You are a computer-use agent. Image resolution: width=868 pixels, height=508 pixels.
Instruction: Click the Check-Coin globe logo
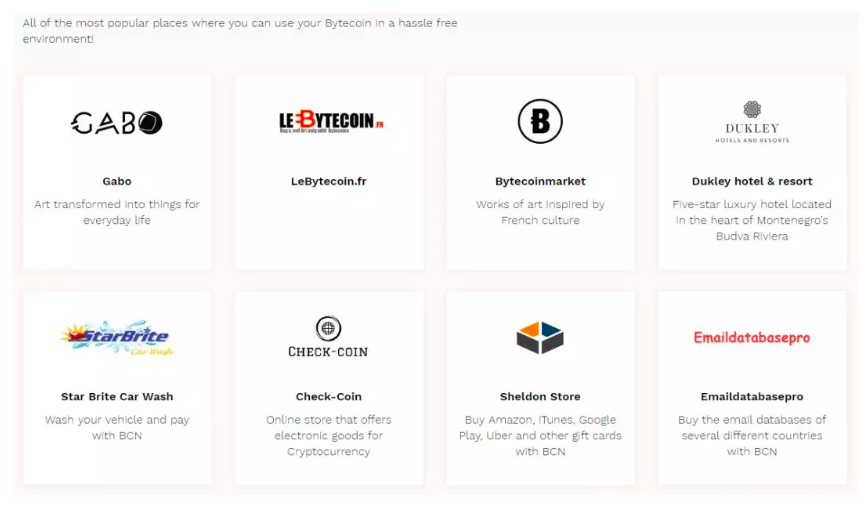click(328, 336)
